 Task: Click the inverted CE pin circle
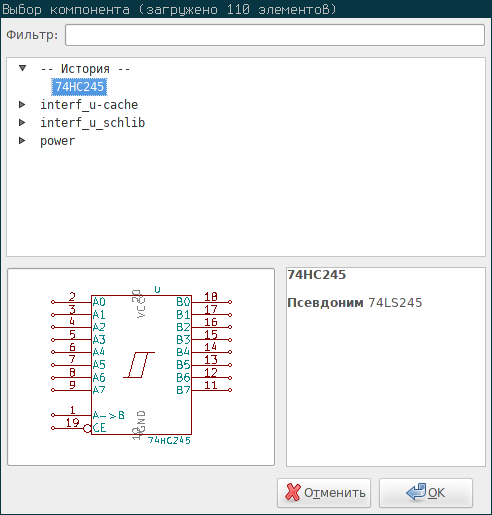(87, 428)
